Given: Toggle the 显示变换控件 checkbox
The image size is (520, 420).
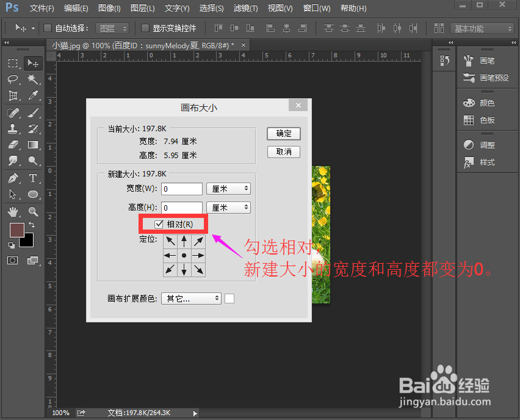Looking at the screenshot, I should (x=145, y=29).
